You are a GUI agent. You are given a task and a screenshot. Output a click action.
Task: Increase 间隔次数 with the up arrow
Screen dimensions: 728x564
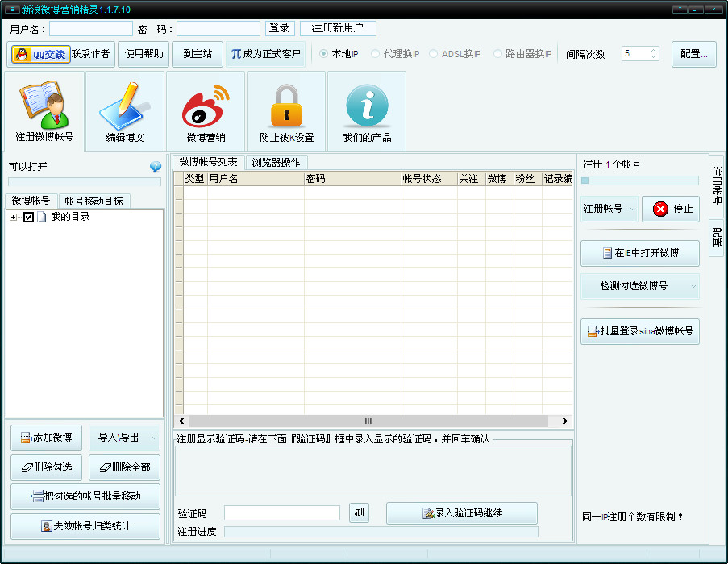tap(653, 50)
